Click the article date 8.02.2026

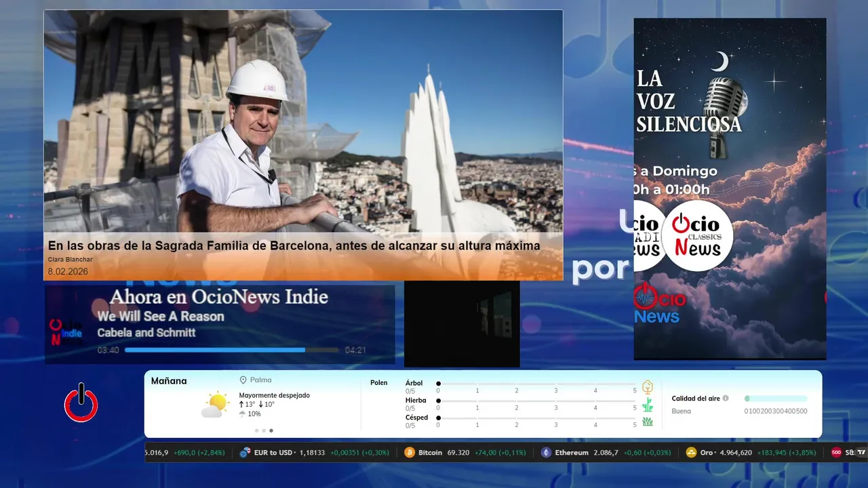pyautogui.click(x=68, y=272)
